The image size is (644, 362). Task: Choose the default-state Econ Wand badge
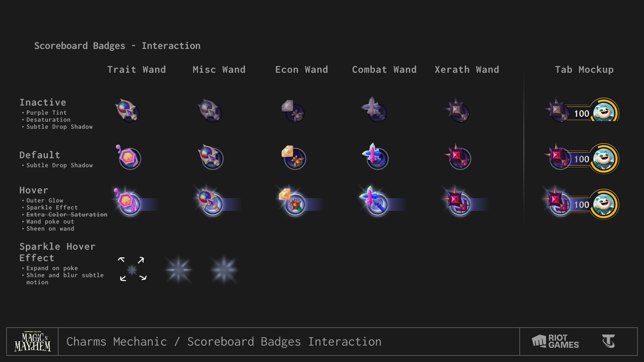click(x=293, y=158)
